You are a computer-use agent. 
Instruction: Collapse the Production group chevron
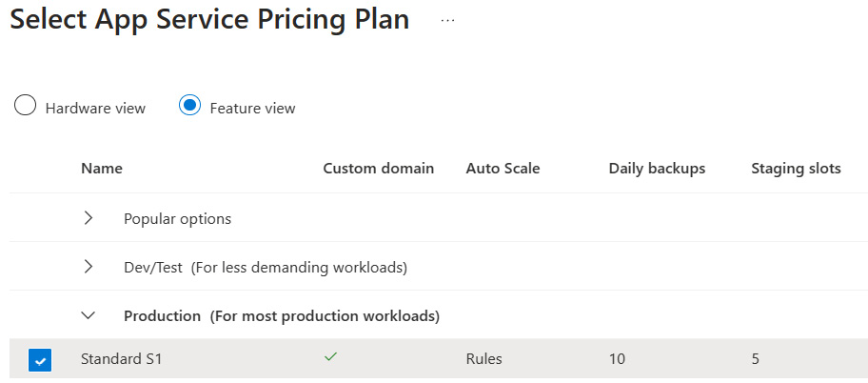pos(88,316)
